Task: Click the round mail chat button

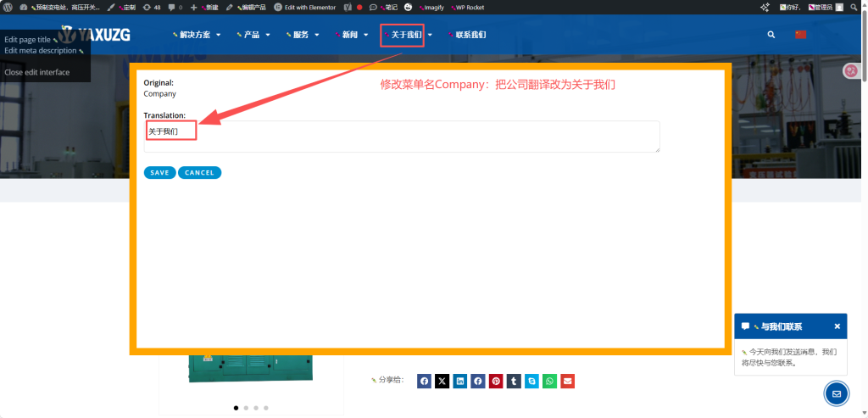Action: tap(836, 394)
